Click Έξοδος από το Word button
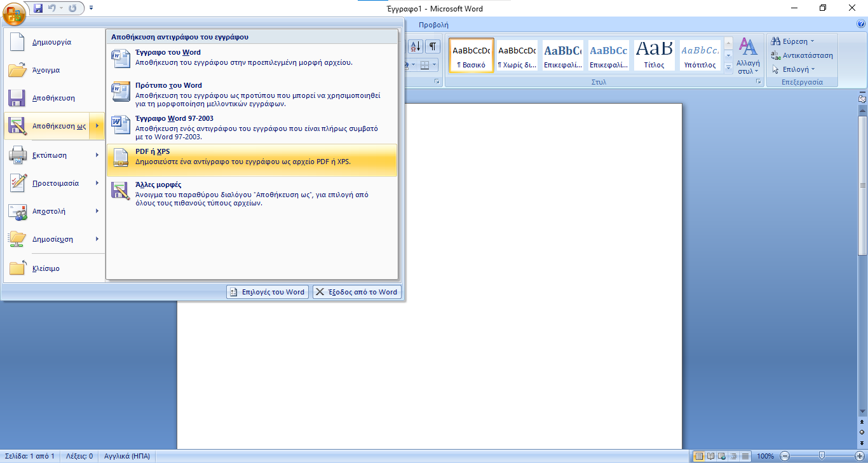The width and height of the screenshot is (868, 463). pos(356,292)
